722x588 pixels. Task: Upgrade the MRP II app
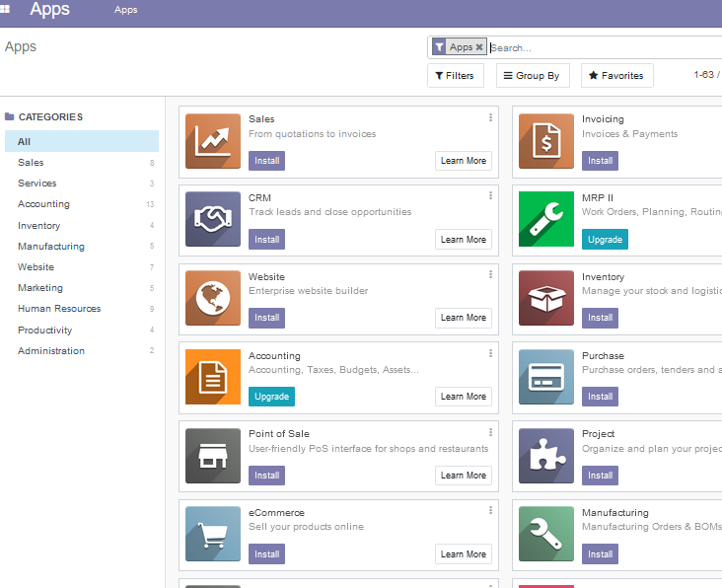click(605, 240)
